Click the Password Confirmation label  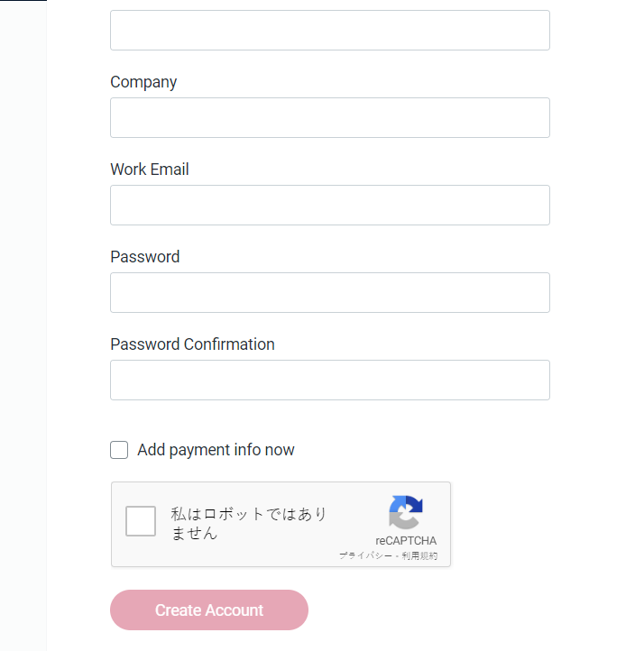tap(192, 344)
